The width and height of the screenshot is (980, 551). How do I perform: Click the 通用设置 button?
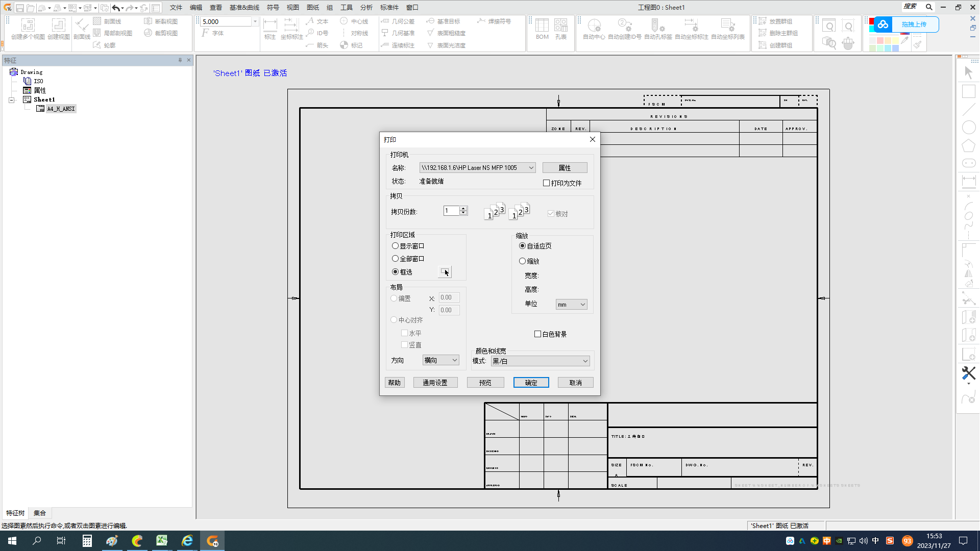tap(435, 383)
